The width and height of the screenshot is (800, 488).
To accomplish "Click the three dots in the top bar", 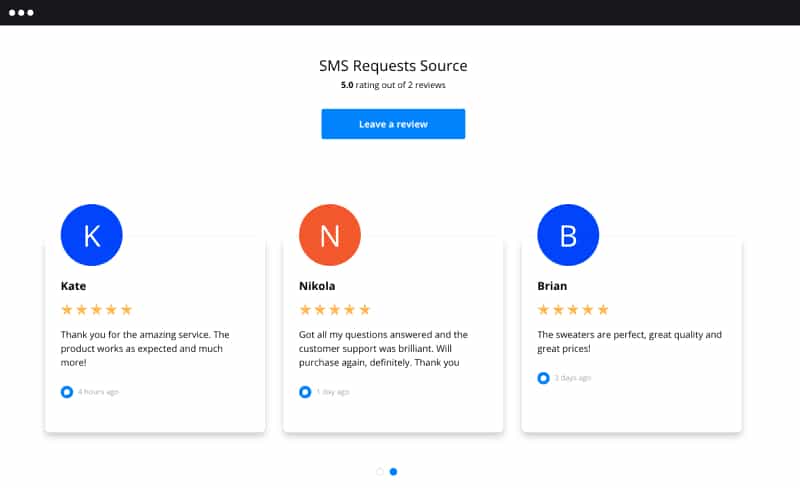I will [x=21, y=12].
